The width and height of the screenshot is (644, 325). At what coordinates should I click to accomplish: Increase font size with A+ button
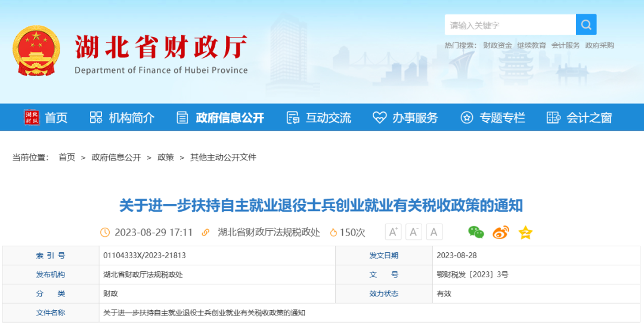tap(393, 232)
